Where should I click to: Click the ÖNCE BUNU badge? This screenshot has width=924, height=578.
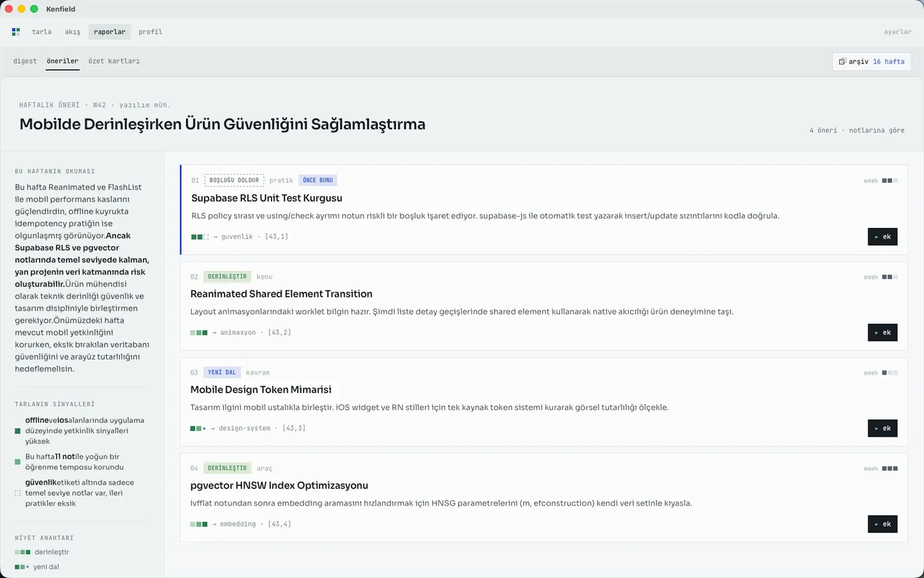coord(318,180)
